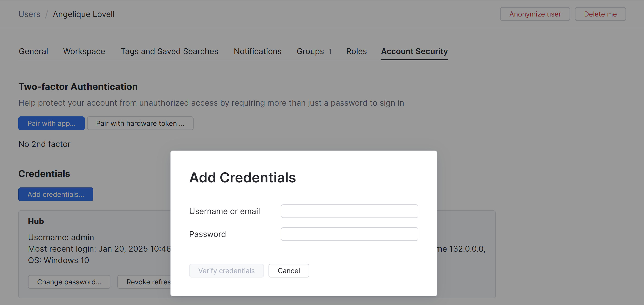Click Pair with app button
Image resolution: width=644 pixels, height=305 pixels.
[x=51, y=123]
